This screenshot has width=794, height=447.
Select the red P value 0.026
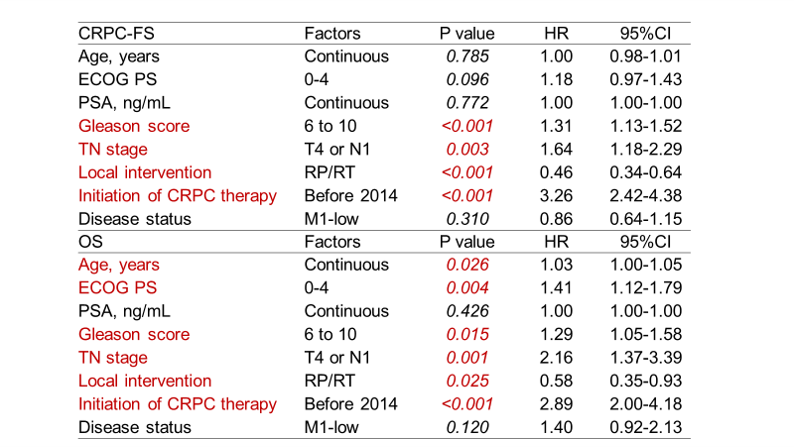click(467, 265)
